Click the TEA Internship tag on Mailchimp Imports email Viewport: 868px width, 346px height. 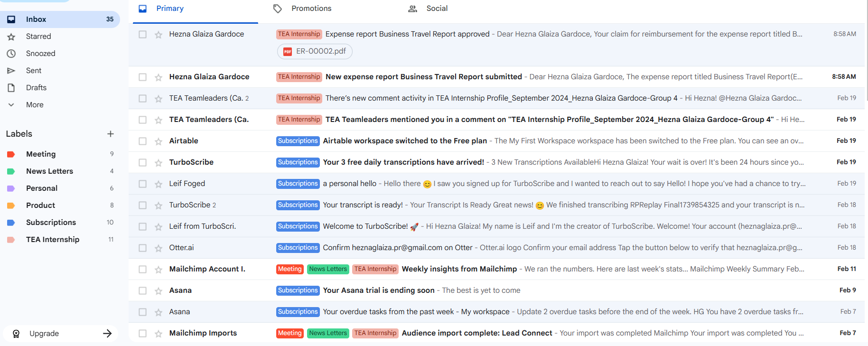click(375, 333)
